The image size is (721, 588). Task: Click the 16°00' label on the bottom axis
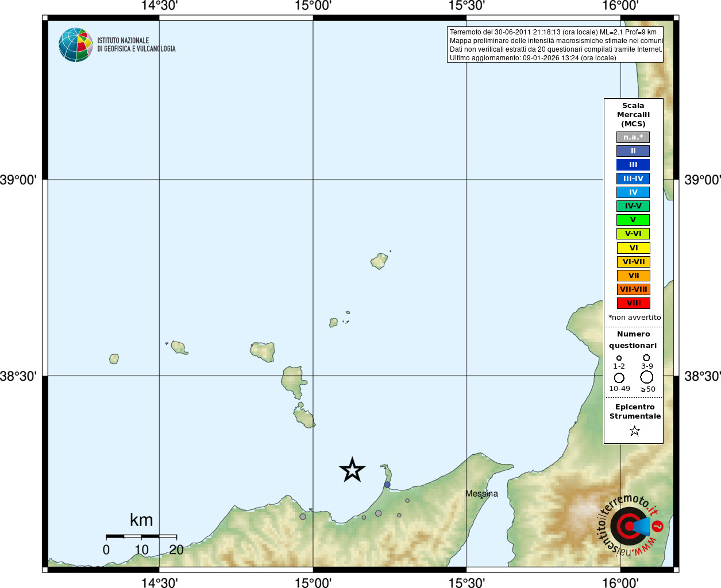[x=620, y=583]
